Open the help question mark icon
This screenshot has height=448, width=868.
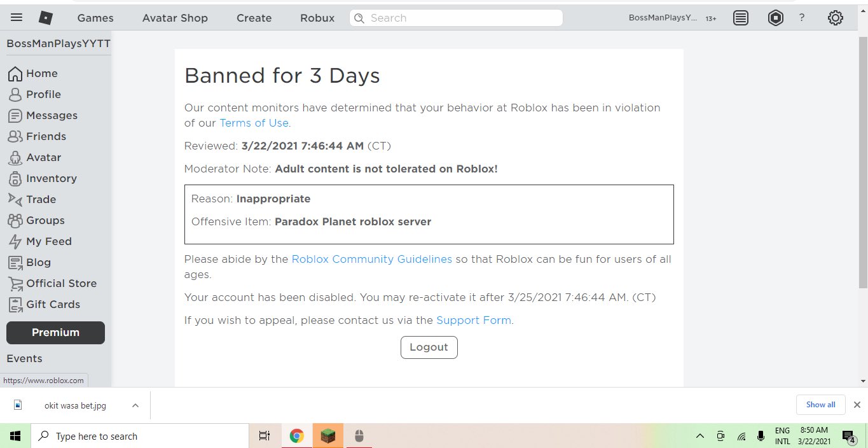pos(802,18)
